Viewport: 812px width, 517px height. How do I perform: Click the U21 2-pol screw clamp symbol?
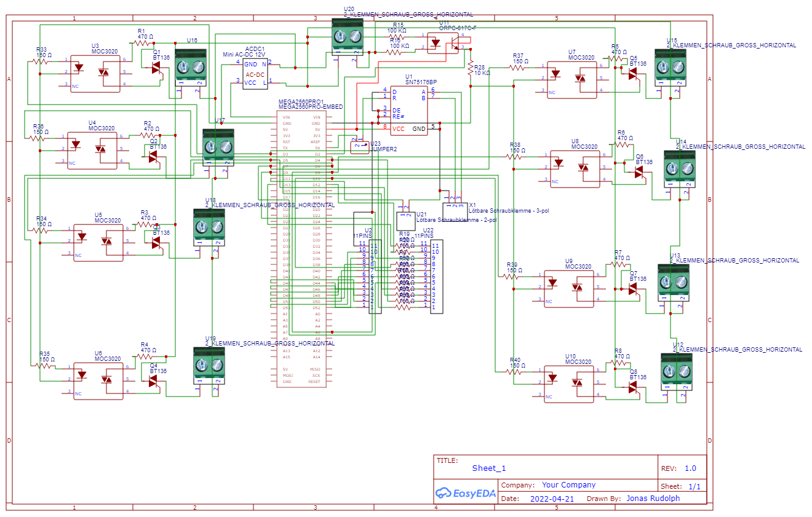tap(406, 221)
